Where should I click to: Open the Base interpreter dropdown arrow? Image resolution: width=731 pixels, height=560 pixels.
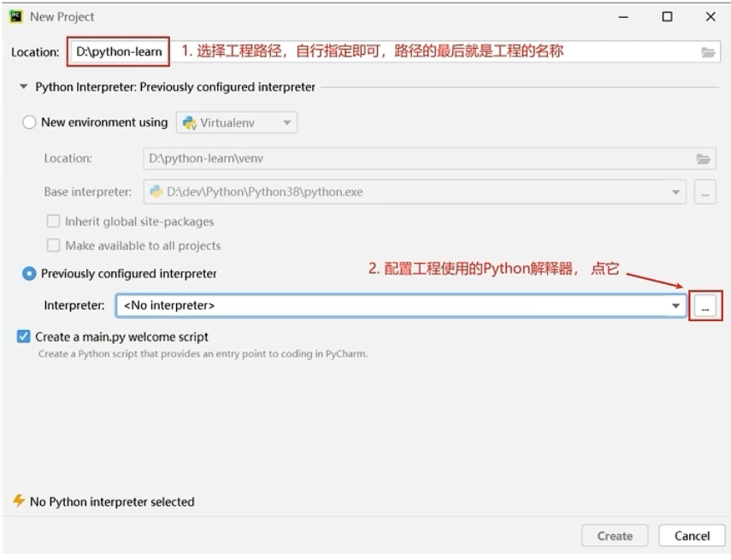677,192
